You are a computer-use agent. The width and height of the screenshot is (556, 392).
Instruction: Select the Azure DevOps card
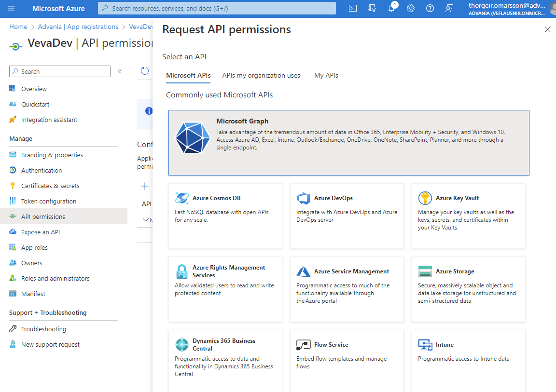pos(347,216)
